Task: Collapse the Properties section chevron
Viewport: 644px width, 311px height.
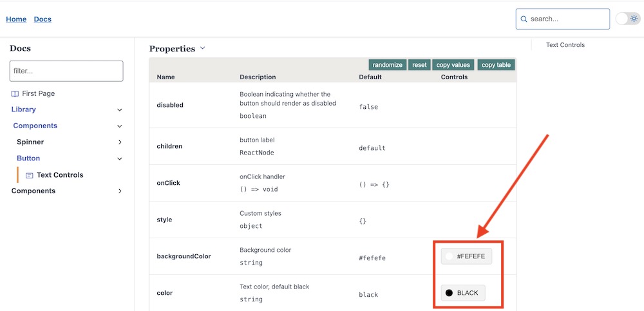Action: [x=202, y=48]
